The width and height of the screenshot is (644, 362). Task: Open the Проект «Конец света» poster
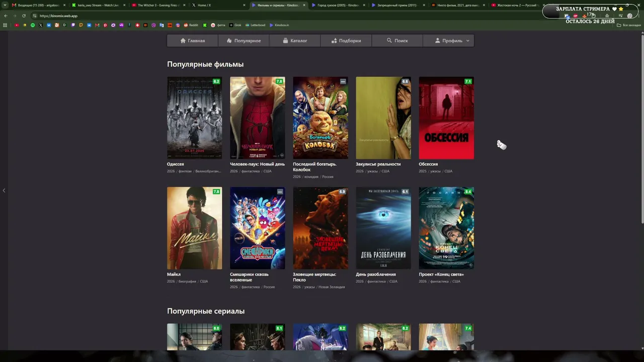point(446,228)
